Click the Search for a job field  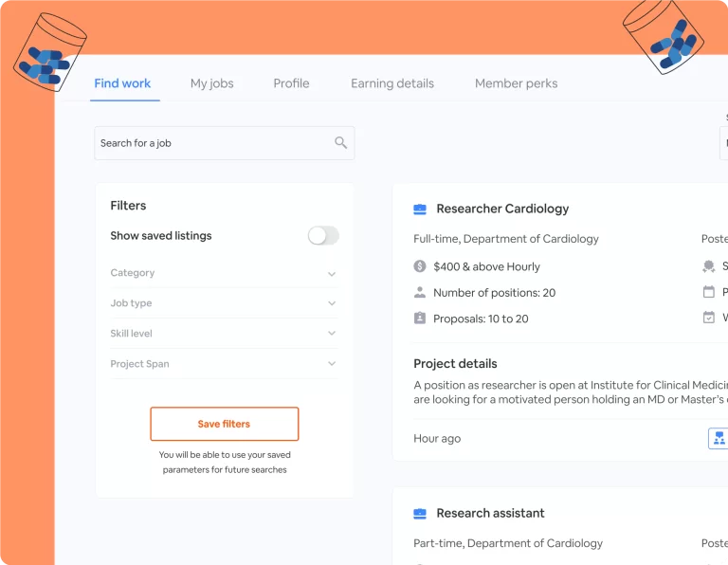tap(225, 143)
